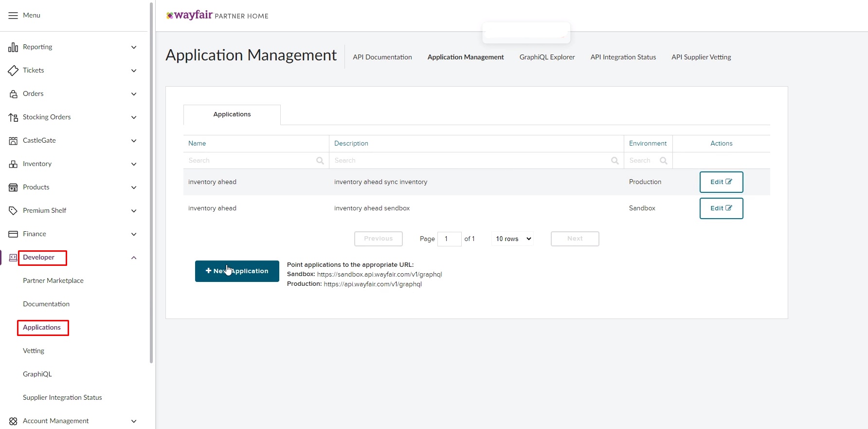Click the New Application button
Screen dimensions: 868x429
point(237,271)
